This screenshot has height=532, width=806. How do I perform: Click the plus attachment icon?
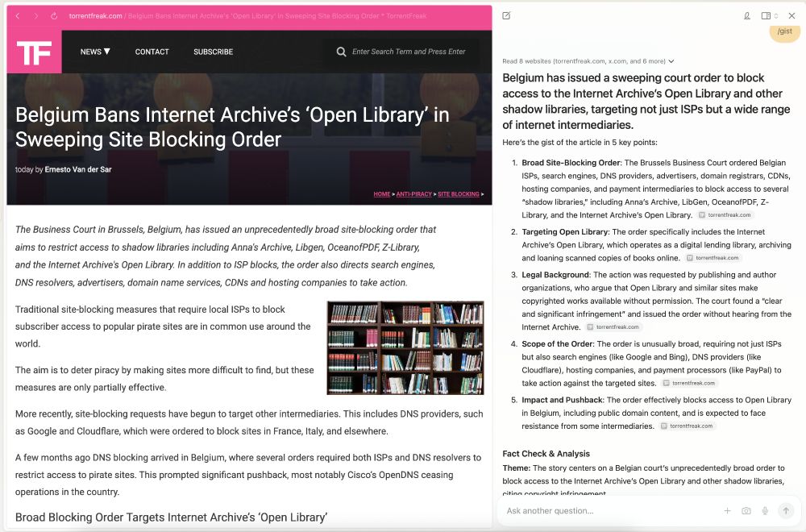(727, 510)
